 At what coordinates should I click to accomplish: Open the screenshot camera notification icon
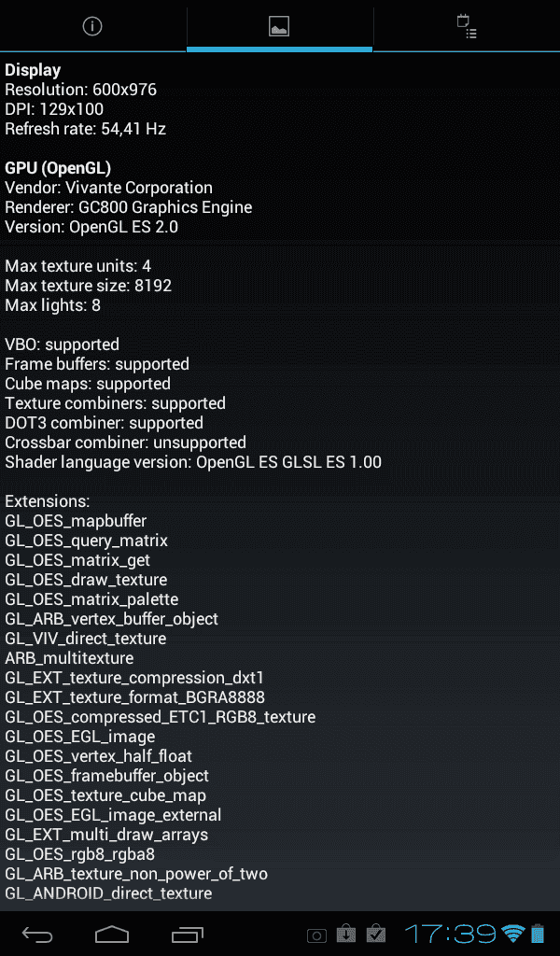pyautogui.click(x=316, y=935)
